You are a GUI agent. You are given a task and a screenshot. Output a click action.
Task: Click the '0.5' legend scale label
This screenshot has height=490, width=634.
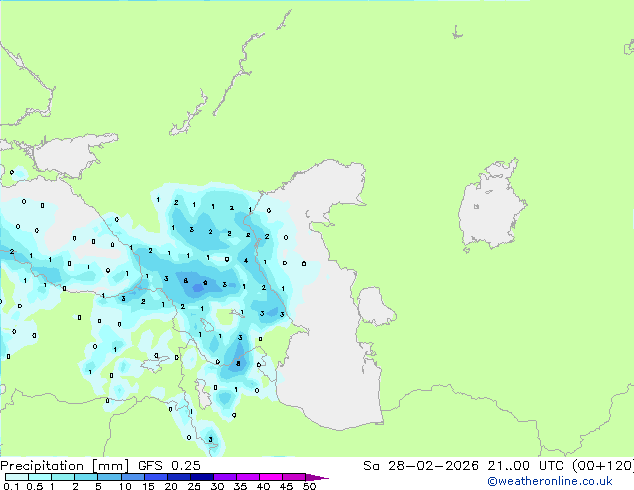coord(34,486)
